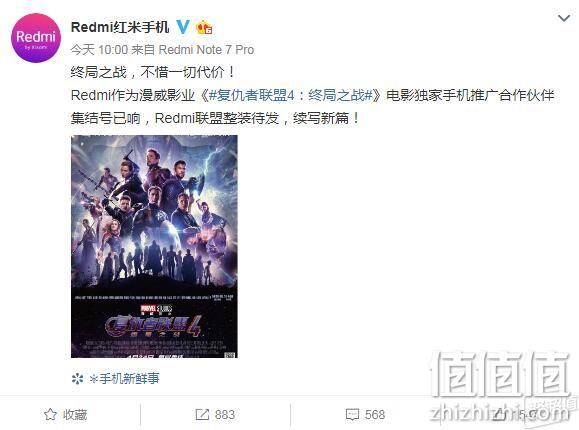The image size is (579, 430).
Task: Open the Redmi红米手机 username link
Action: pyautogui.click(x=120, y=27)
